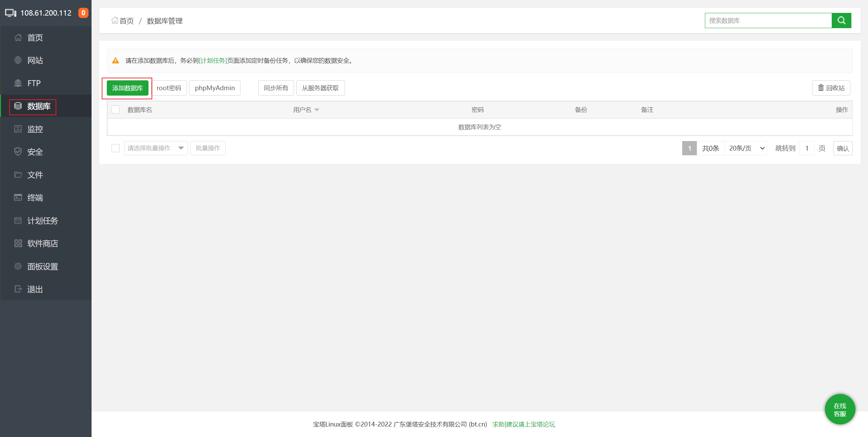Click the 添加数据库 green button
Screen dimensions: 868x437
click(127, 88)
